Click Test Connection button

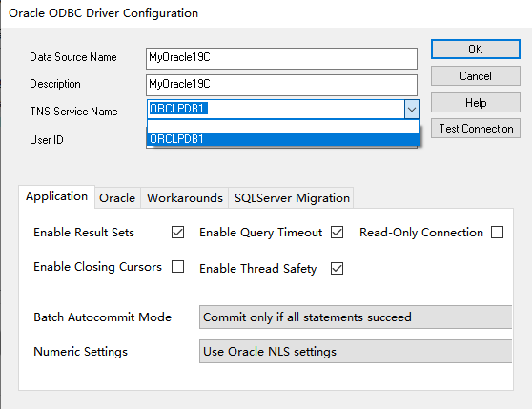pyautogui.click(x=476, y=128)
